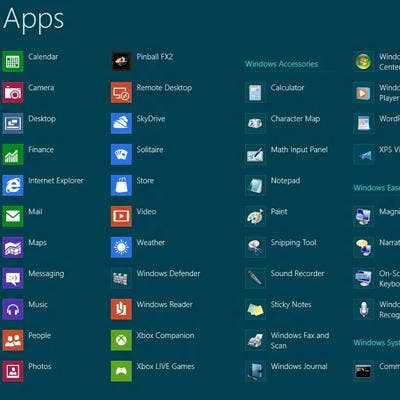
Task: Open the WordPad document icon
Action: (x=364, y=123)
